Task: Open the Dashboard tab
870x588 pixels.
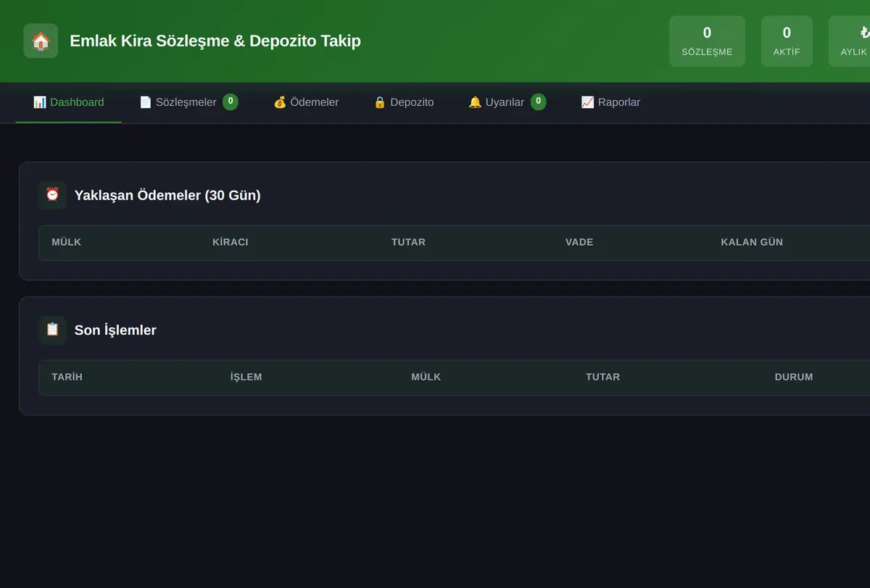Action: (69, 102)
